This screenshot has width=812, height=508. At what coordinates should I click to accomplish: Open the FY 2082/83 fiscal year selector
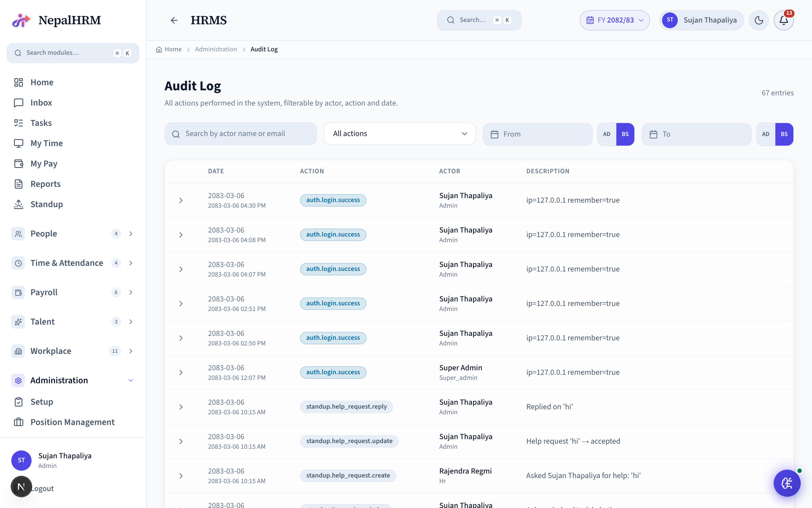615,20
